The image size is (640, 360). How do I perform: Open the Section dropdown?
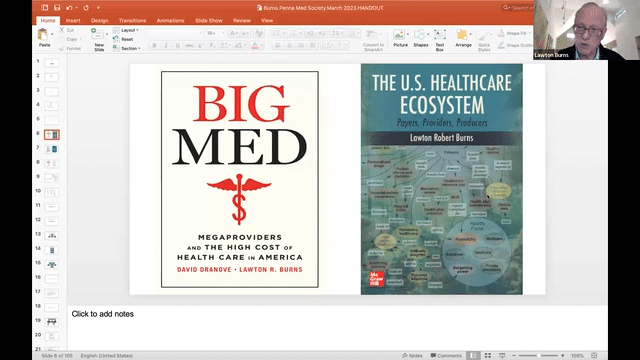tap(127, 48)
